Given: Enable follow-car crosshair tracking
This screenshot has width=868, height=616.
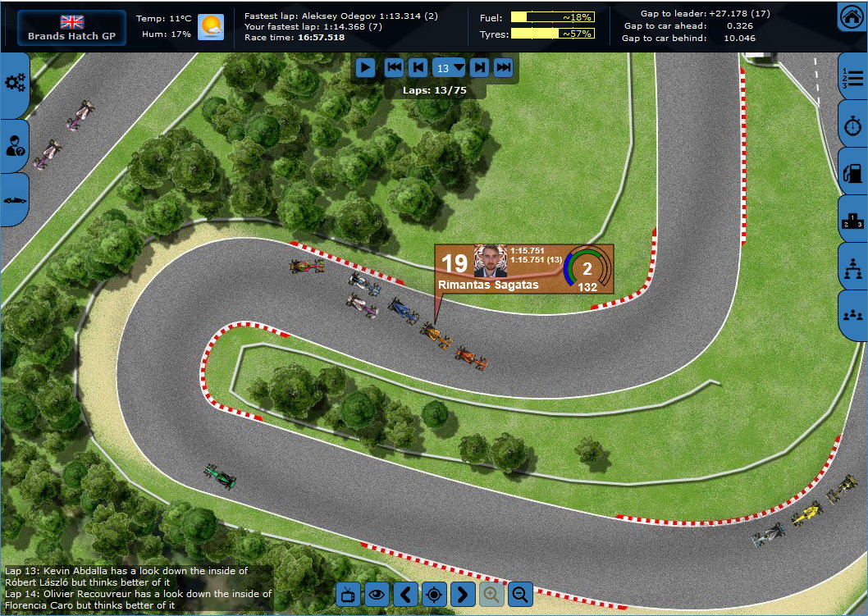Looking at the screenshot, I should (x=434, y=594).
